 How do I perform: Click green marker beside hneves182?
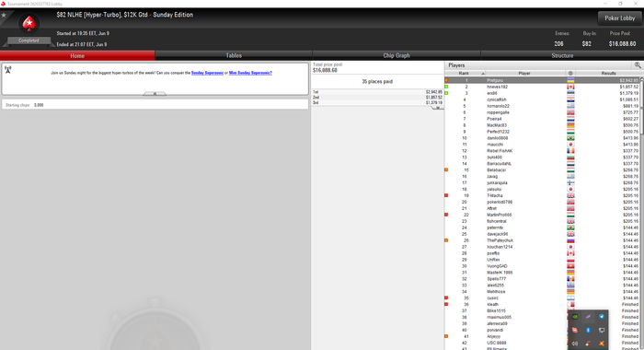pyautogui.click(x=446, y=87)
